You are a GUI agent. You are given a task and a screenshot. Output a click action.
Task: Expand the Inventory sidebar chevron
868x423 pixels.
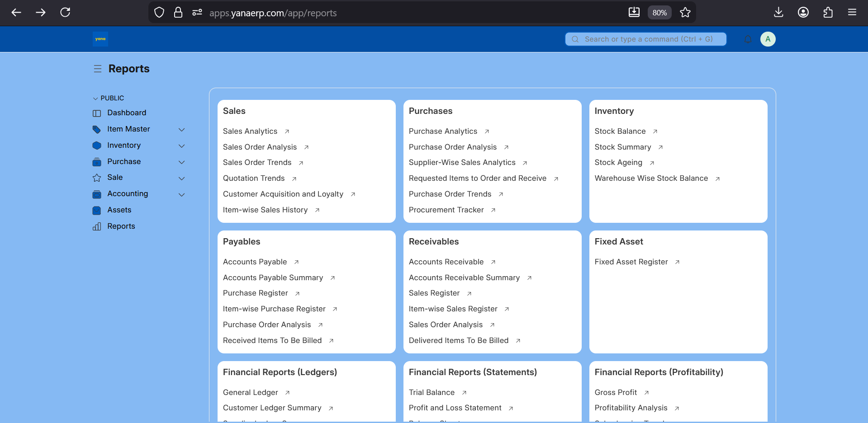click(182, 146)
